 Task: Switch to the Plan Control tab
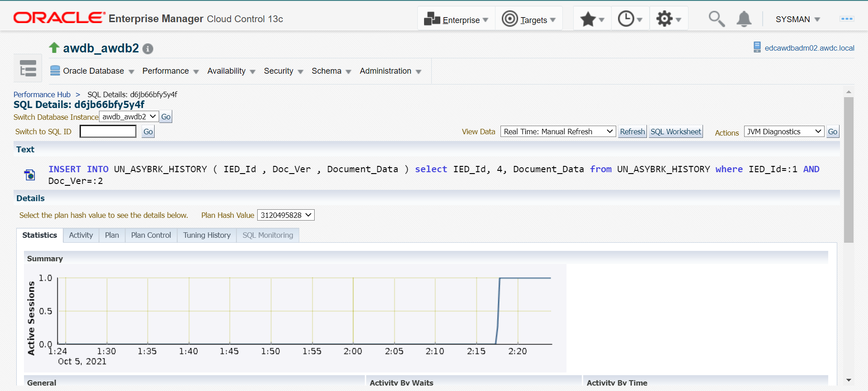pos(151,235)
